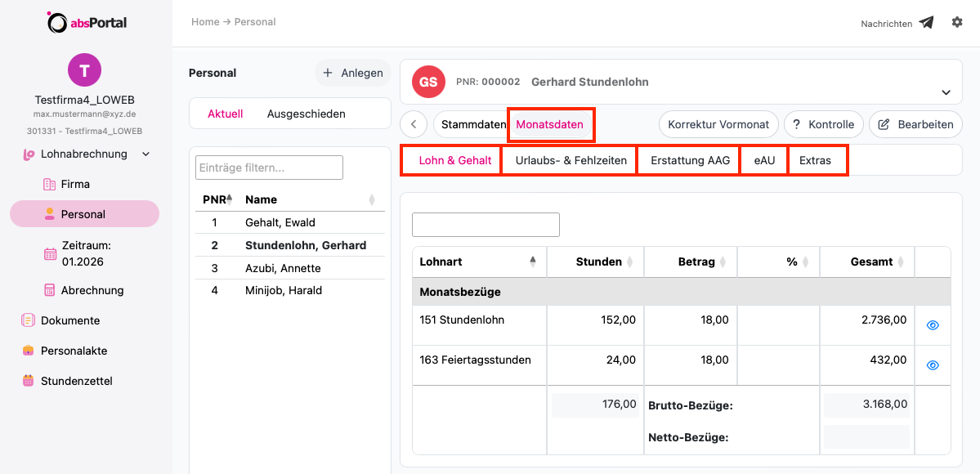Show details for 151 Stundenlohn eye icon
980x474 pixels.
pos(933,325)
